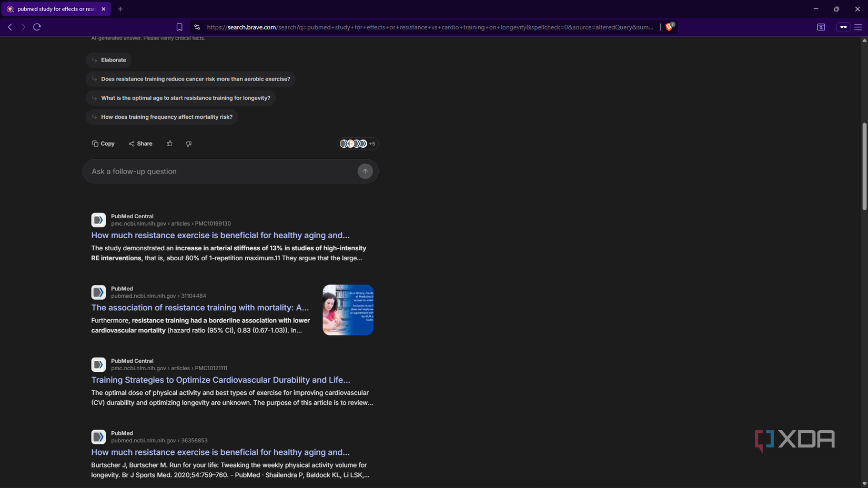Open the Brave Shields lion icon
868x488 pixels.
pyautogui.click(x=669, y=27)
